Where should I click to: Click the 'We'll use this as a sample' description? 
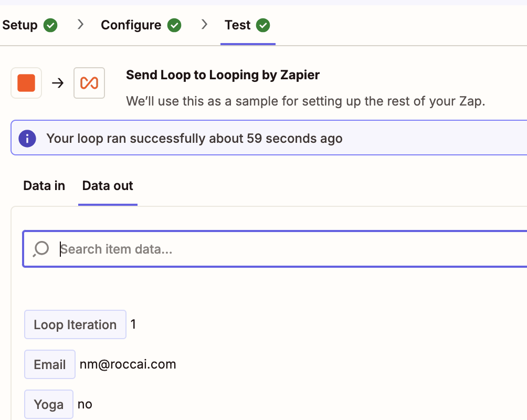(x=305, y=101)
